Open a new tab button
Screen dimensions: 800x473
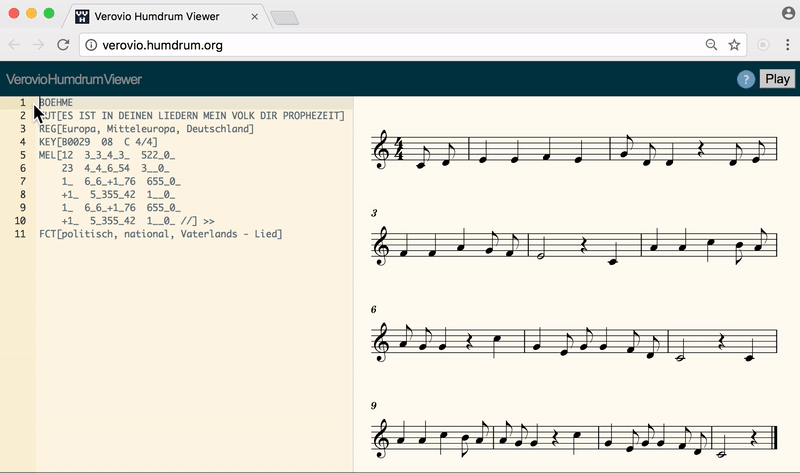point(284,18)
